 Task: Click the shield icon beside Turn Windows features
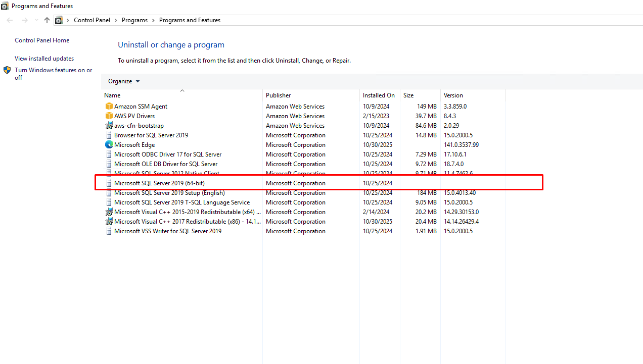point(7,70)
